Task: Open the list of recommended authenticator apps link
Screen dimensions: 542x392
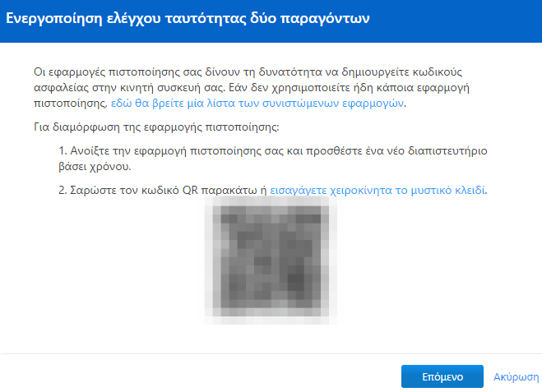Action: pos(257,104)
